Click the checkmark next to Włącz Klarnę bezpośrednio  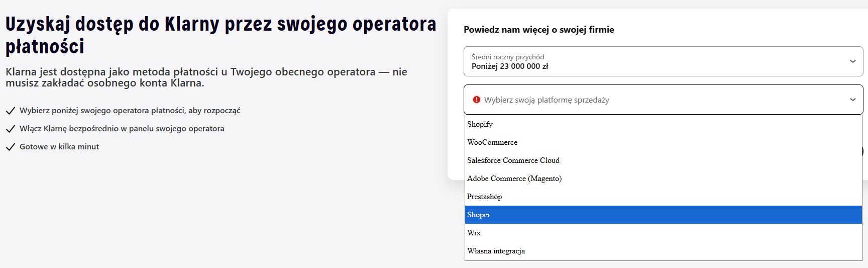coord(10,129)
